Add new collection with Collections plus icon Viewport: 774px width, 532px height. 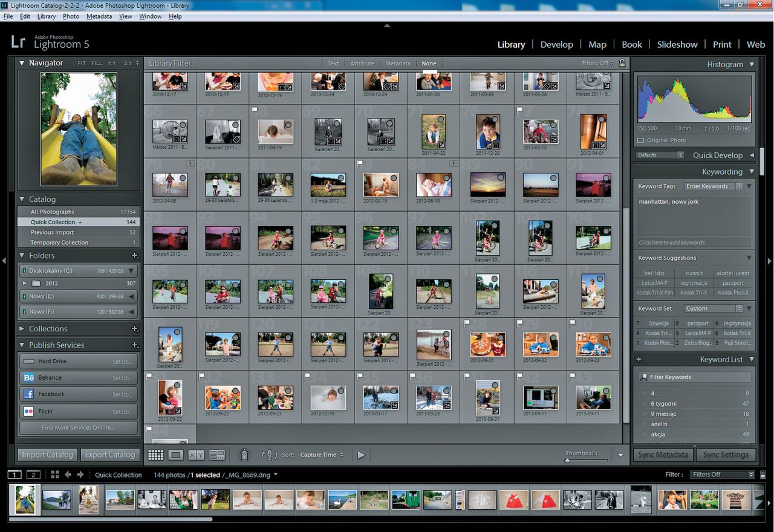click(135, 329)
